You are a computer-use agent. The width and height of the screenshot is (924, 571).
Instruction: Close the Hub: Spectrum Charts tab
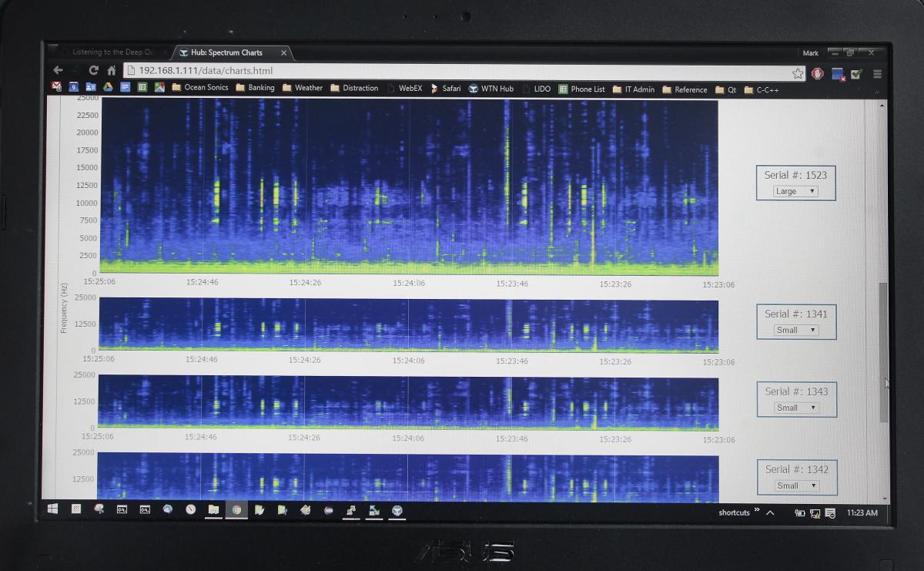[x=283, y=53]
